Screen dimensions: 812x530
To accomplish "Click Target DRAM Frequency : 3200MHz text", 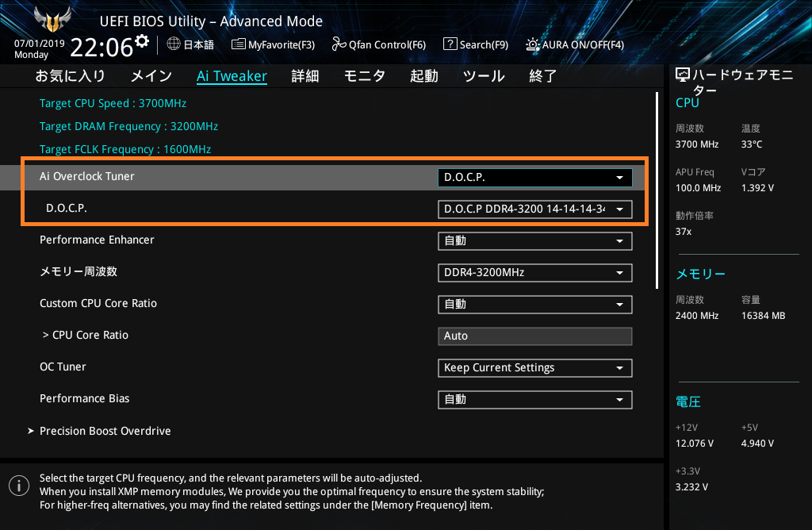I will pos(129,126).
